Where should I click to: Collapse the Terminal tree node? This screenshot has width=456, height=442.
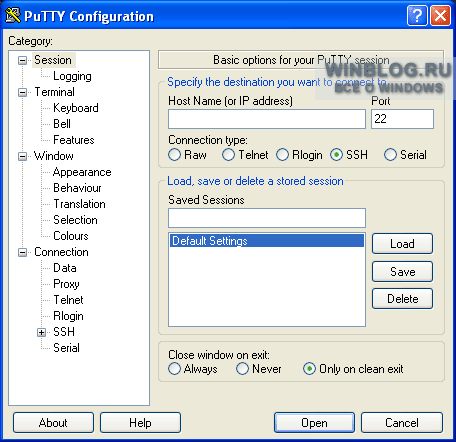pos(22,92)
